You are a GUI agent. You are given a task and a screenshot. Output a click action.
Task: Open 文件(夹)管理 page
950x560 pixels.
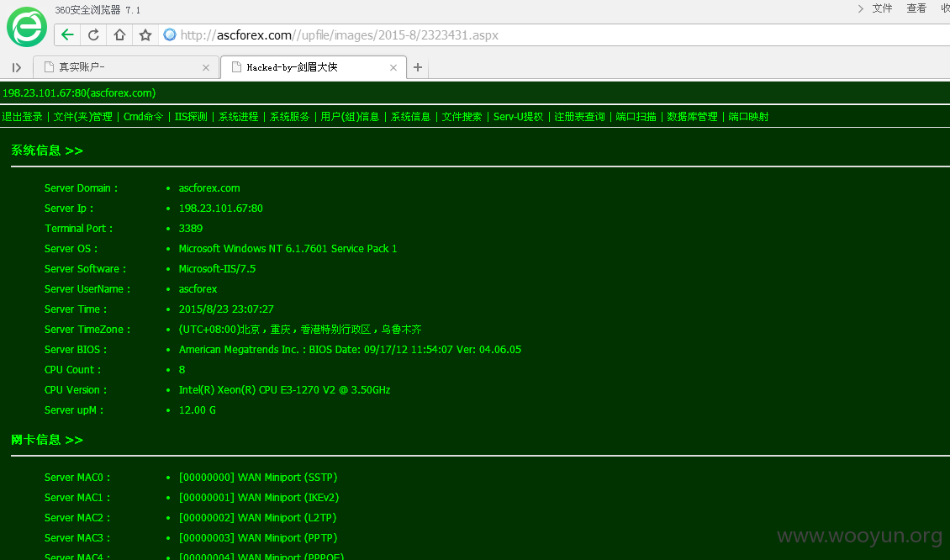(x=83, y=116)
